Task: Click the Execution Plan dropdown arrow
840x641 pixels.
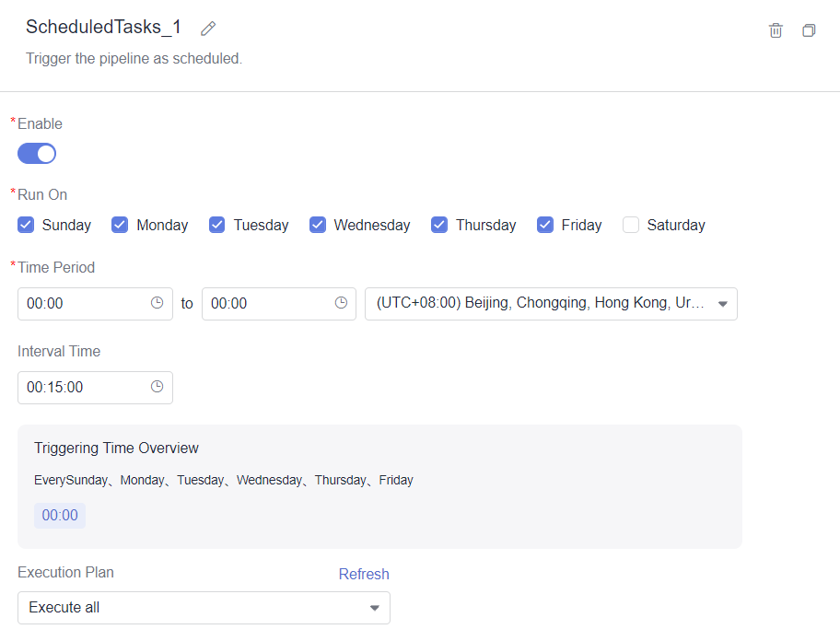Action: tap(375, 608)
